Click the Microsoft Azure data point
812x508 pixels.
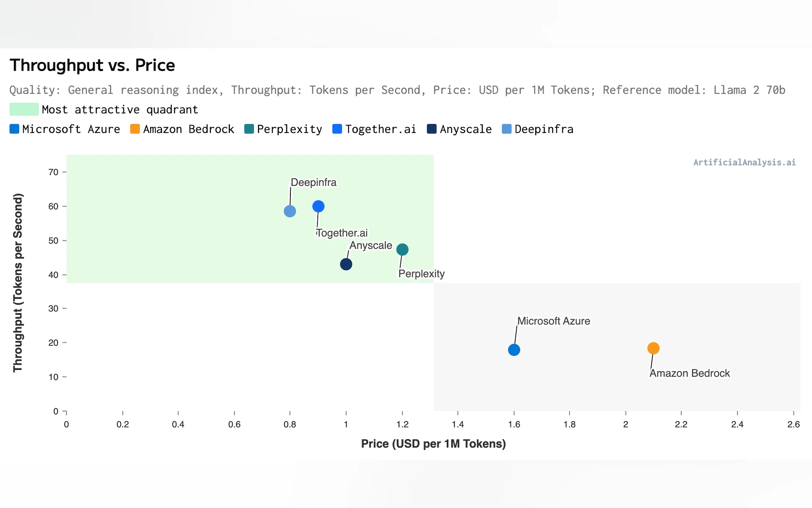pos(514,350)
